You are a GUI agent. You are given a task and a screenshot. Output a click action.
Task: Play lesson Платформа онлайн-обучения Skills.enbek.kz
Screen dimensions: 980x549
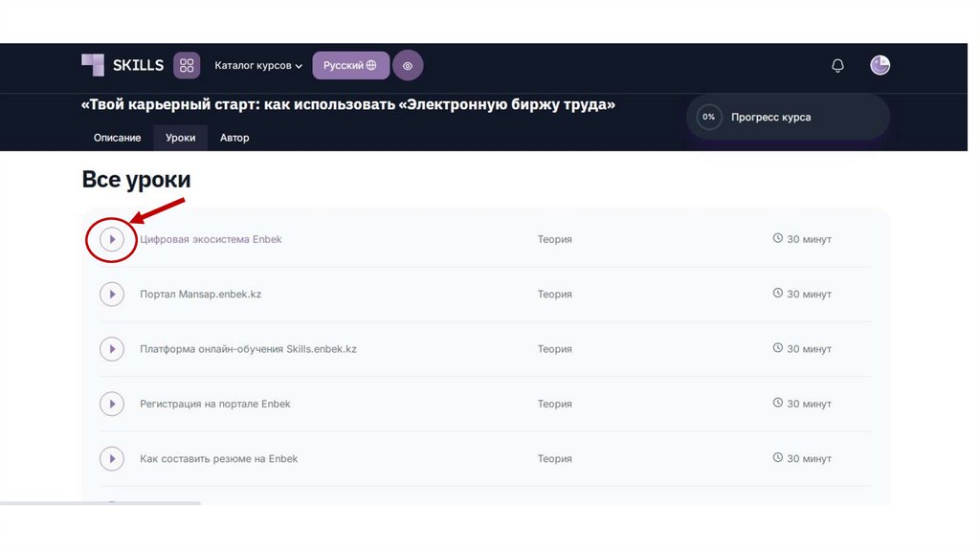click(112, 349)
